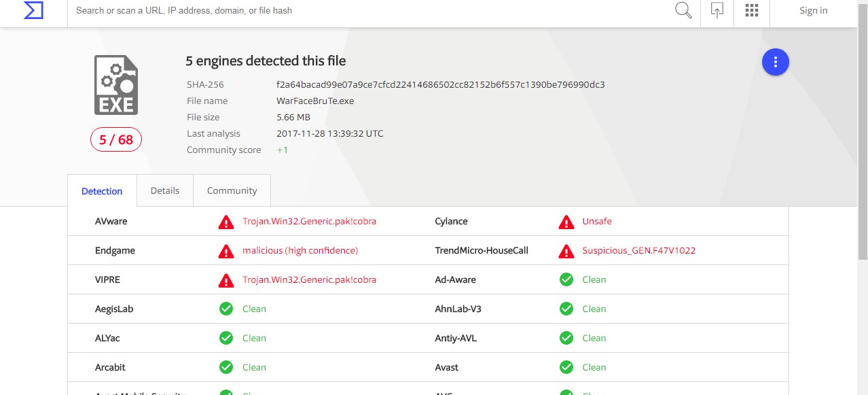Image resolution: width=868 pixels, height=395 pixels.
Task: Click the upload file icon
Action: pos(717,10)
